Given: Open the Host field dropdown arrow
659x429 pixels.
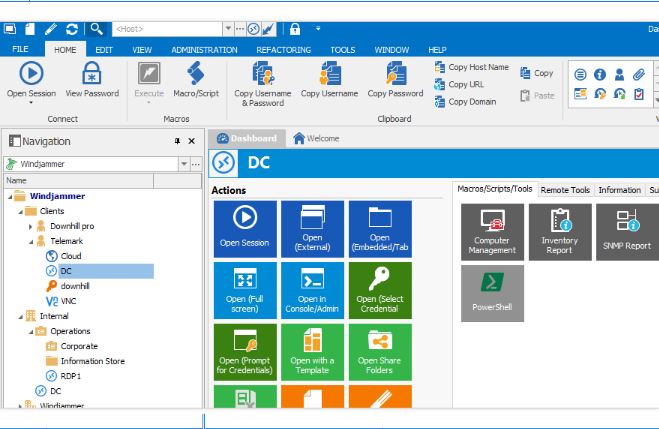Looking at the screenshot, I should click(x=228, y=29).
